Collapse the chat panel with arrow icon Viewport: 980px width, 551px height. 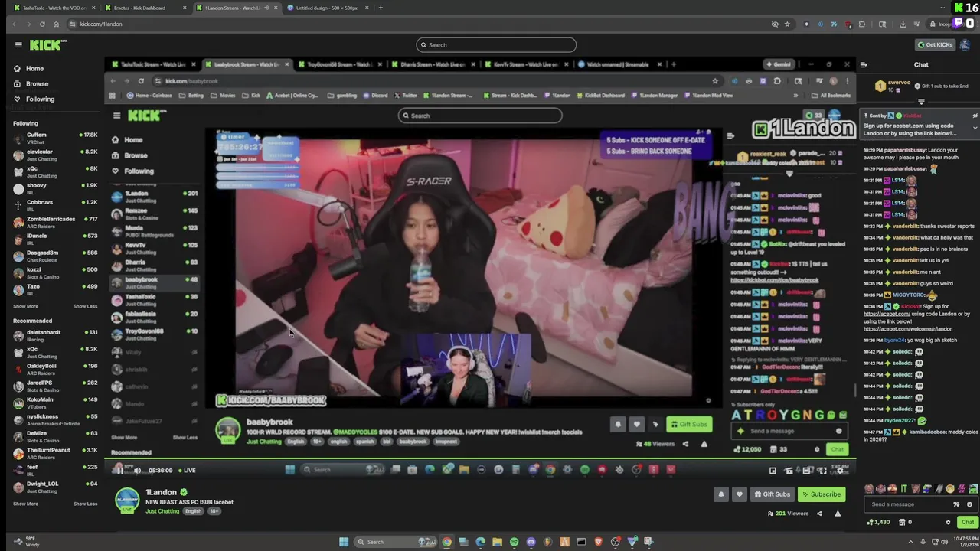(863, 65)
